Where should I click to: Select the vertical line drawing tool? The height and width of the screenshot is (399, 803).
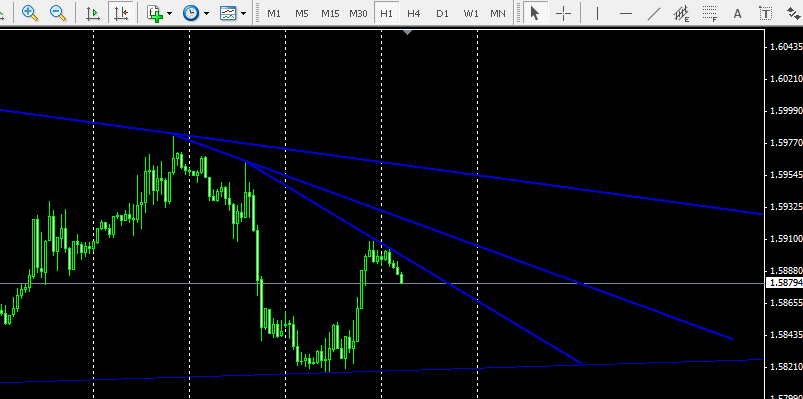pos(597,13)
